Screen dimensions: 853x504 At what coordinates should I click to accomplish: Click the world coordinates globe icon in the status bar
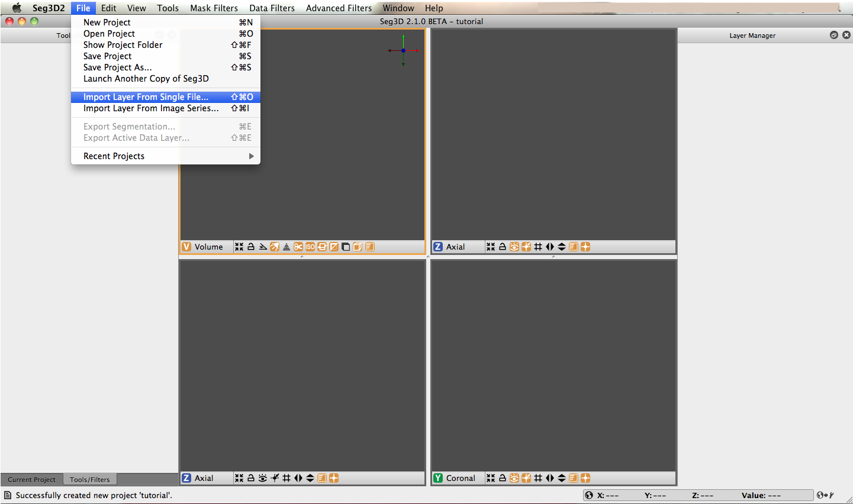(589, 495)
